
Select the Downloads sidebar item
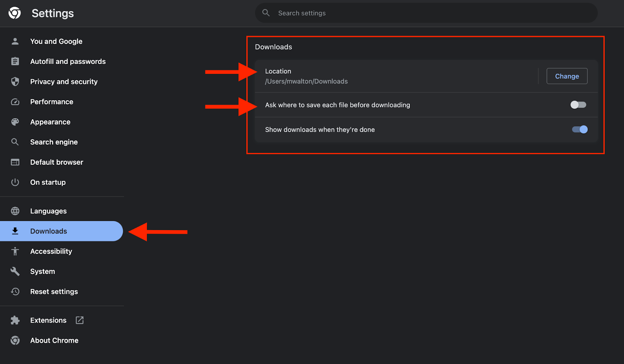click(x=61, y=231)
